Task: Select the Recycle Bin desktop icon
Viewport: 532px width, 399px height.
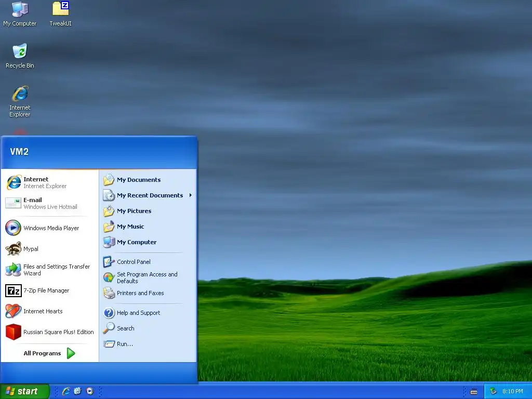Action: click(x=20, y=56)
